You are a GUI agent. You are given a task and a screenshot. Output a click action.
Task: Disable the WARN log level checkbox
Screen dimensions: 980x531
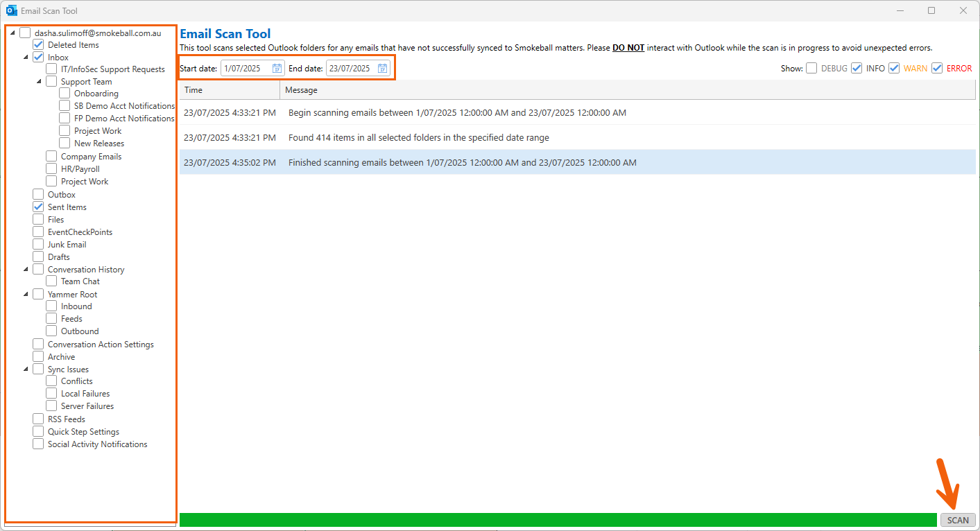[x=894, y=68]
